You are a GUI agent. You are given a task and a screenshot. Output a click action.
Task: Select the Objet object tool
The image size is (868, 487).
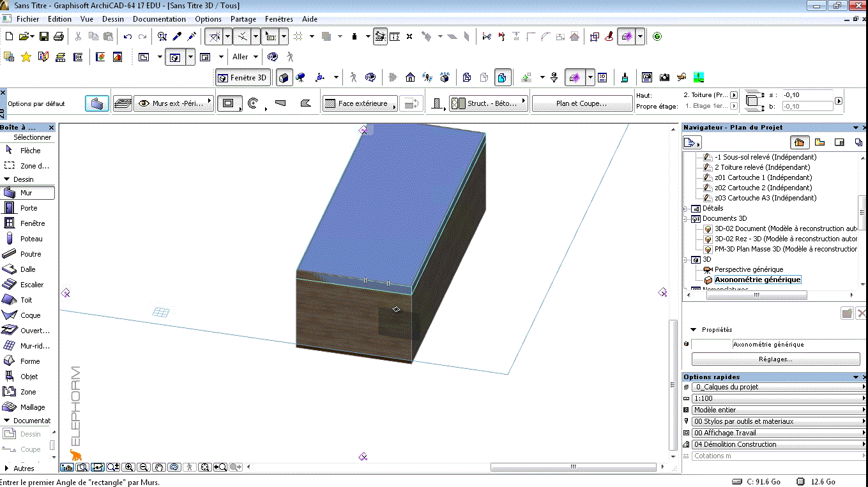point(27,377)
